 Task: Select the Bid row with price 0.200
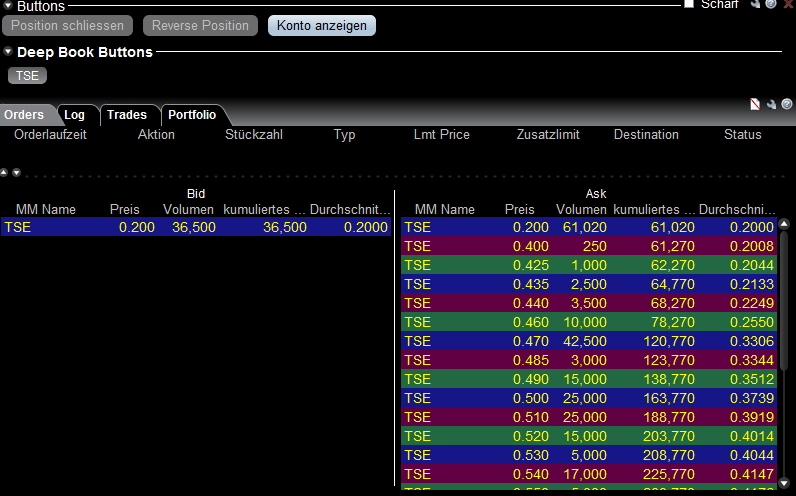(196, 227)
